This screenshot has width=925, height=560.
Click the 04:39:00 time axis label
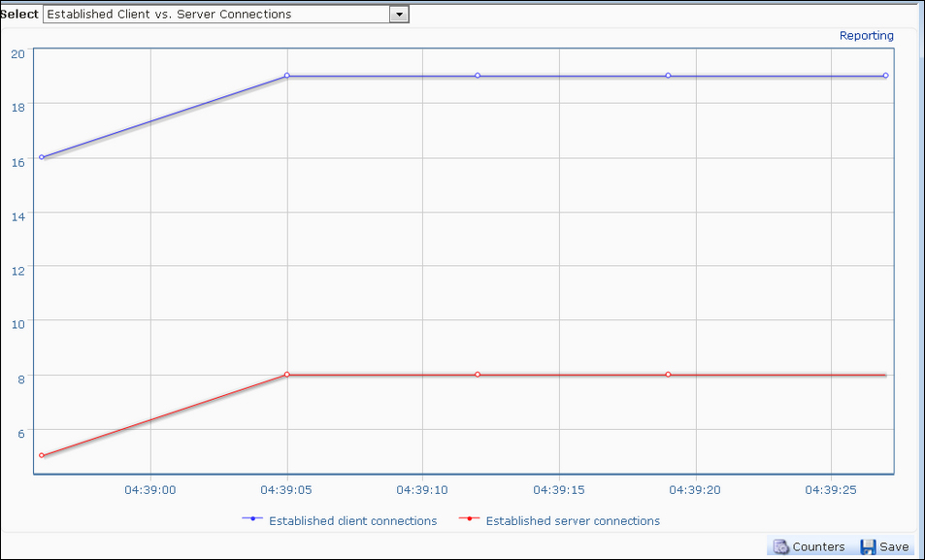pyautogui.click(x=149, y=490)
